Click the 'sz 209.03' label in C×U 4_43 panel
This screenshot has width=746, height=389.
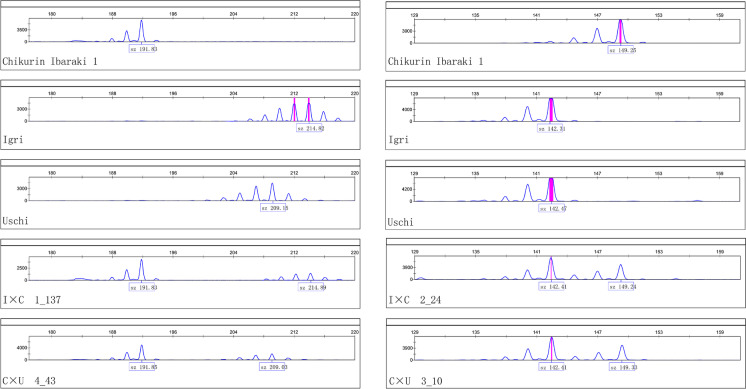273,367
